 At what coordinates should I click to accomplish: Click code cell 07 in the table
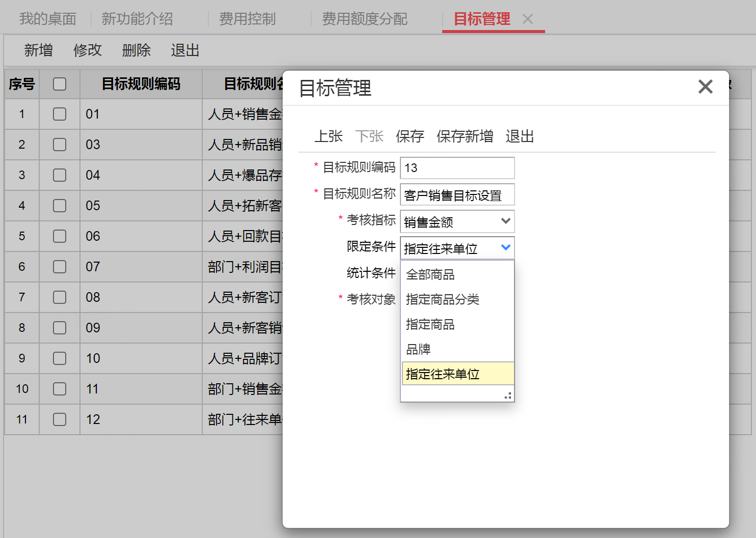(x=141, y=267)
